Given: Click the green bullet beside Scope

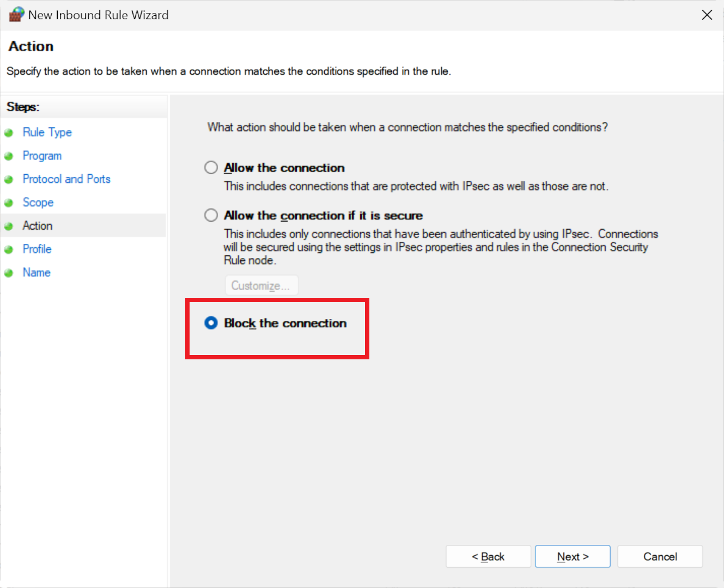Looking at the screenshot, I should click(x=9, y=203).
